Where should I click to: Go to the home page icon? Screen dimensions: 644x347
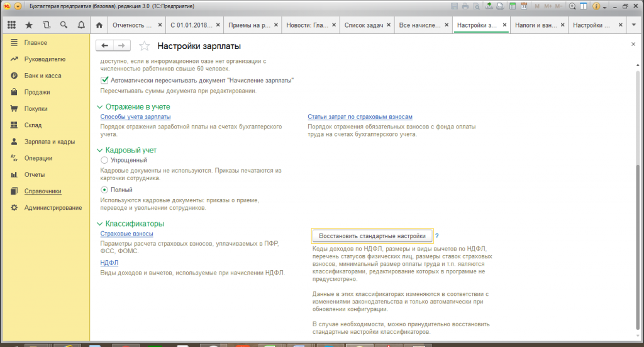pos(99,25)
